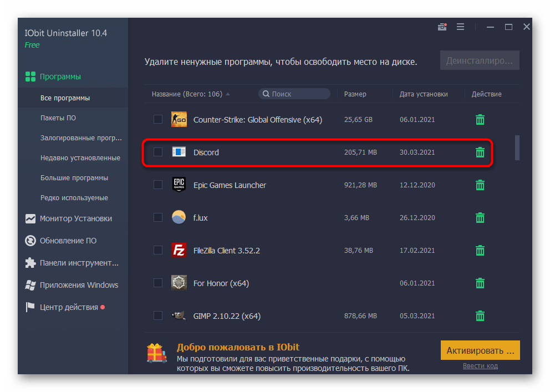Click the gift icon in the welcome banner
This screenshot has width=550, height=392.
click(157, 352)
